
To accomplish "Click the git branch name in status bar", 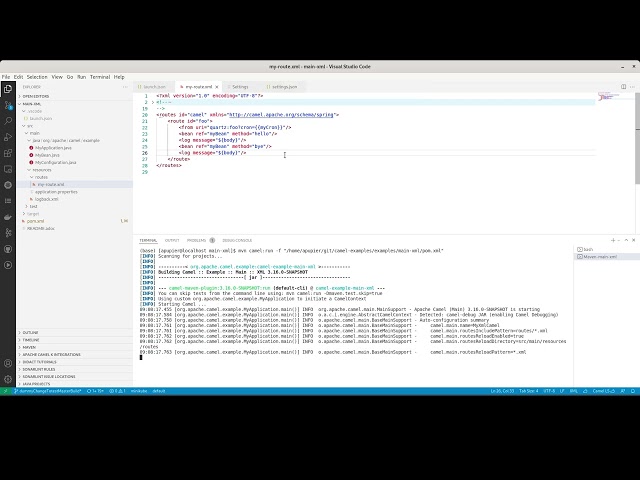I will (48, 391).
